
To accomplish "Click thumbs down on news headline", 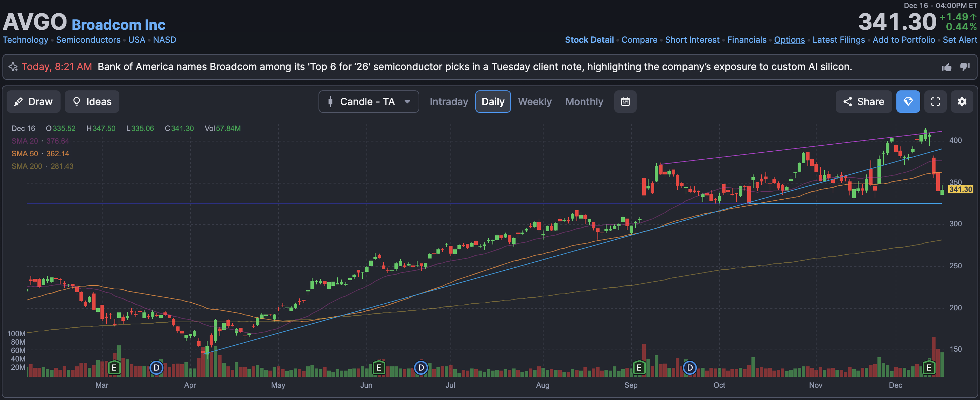I will [x=965, y=67].
